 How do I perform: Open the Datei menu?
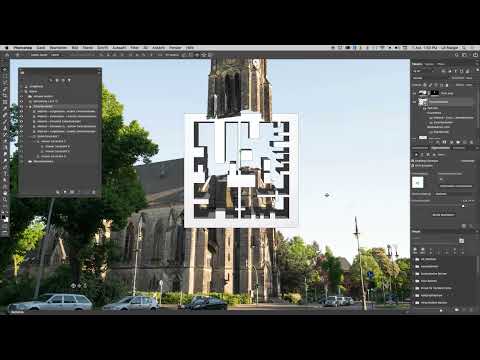click(41, 48)
